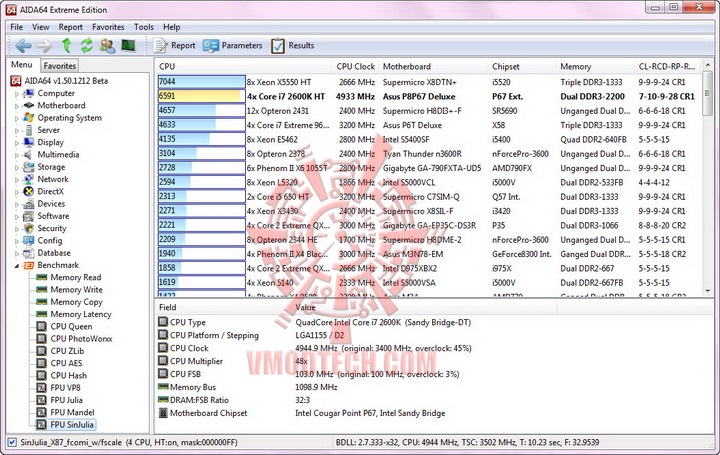Image resolution: width=720 pixels, height=455 pixels.
Task: Expand the Server tree node
Action: (17, 130)
